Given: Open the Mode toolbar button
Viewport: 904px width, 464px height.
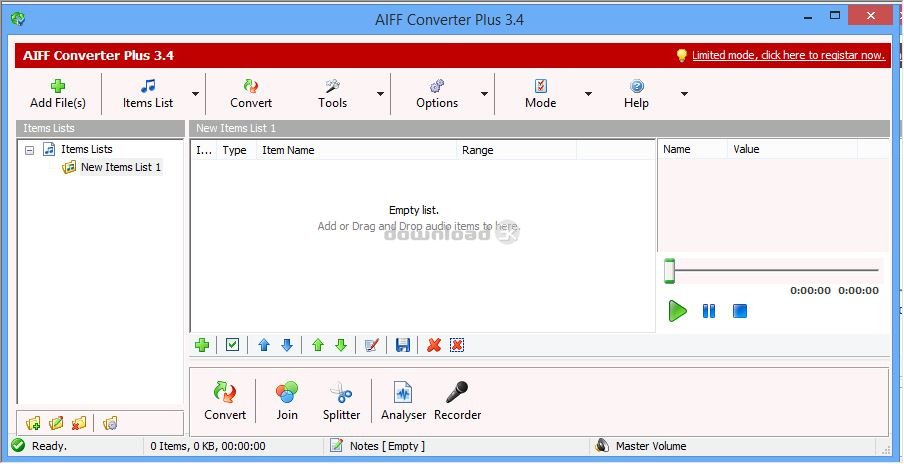Looking at the screenshot, I should [x=540, y=94].
